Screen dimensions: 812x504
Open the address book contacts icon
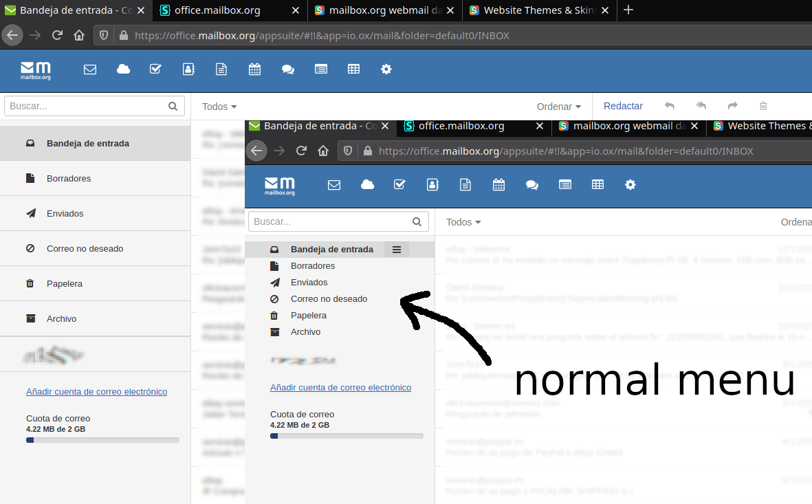click(188, 69)
